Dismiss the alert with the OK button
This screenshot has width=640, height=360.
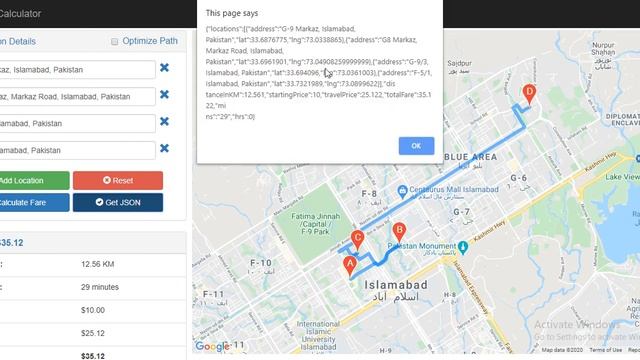416,146
